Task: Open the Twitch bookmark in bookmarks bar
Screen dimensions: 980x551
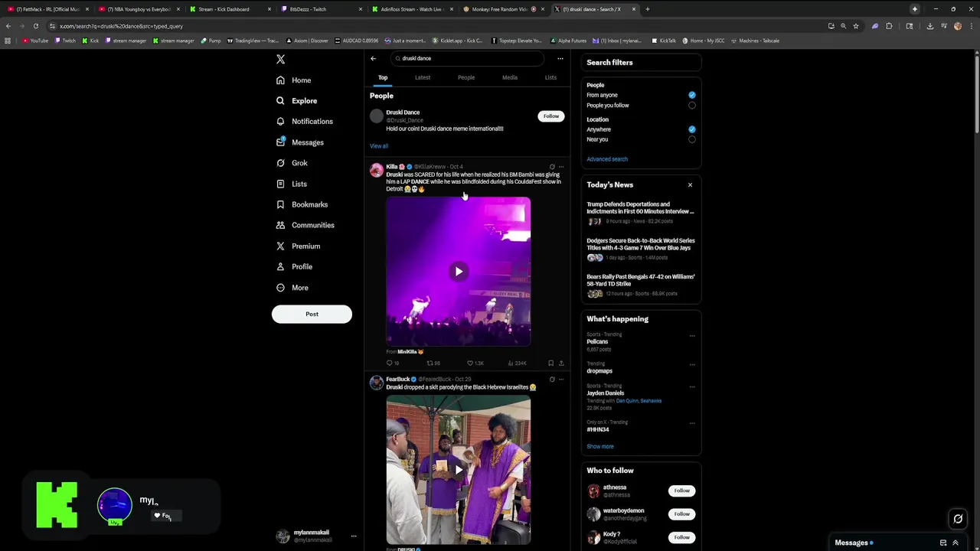Action: (x=65, y=41)
